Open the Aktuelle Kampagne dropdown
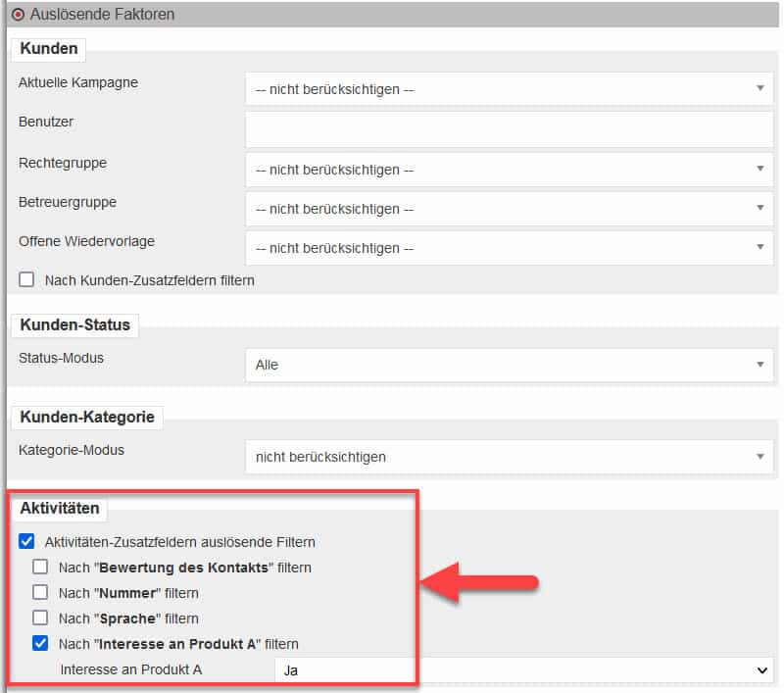 (509, 89)
